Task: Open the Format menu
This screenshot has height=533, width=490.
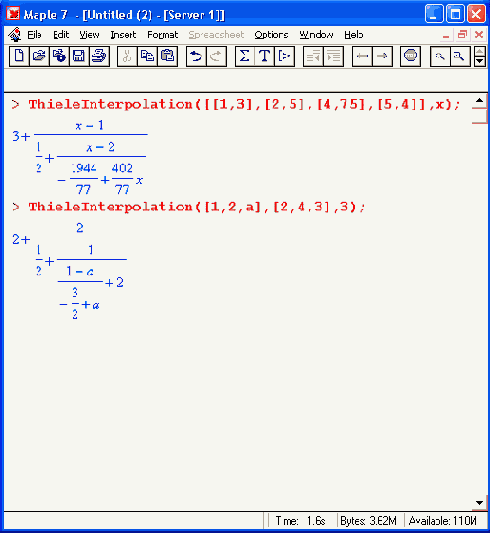Action: click(162, 35)
